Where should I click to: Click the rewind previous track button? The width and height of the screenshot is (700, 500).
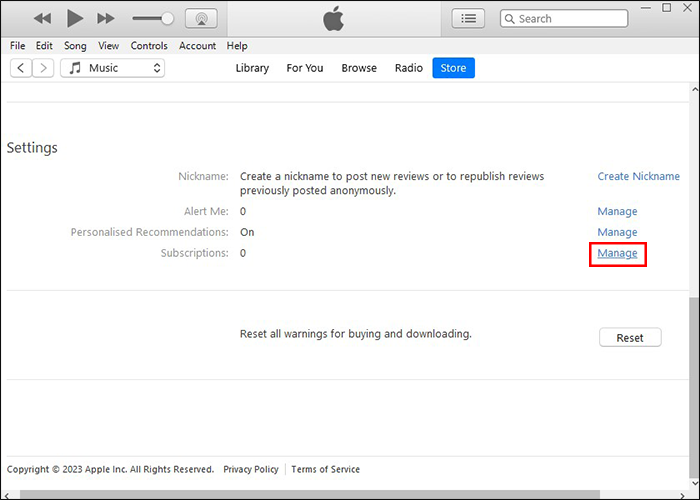tap(42, 18)
